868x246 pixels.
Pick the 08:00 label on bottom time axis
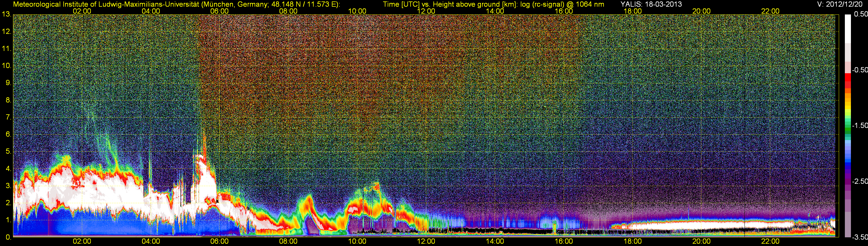tap(288, 241)
